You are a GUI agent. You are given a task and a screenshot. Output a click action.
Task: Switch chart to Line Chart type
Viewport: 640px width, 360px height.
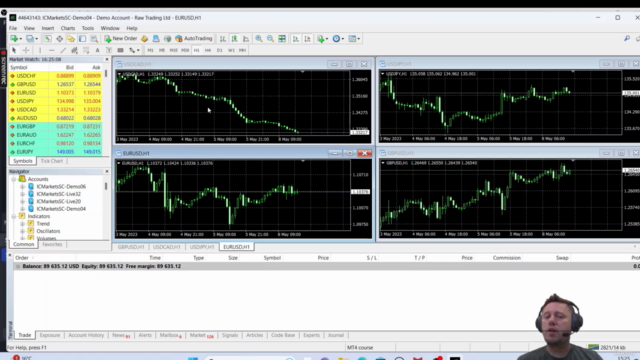tap(246, 39)
